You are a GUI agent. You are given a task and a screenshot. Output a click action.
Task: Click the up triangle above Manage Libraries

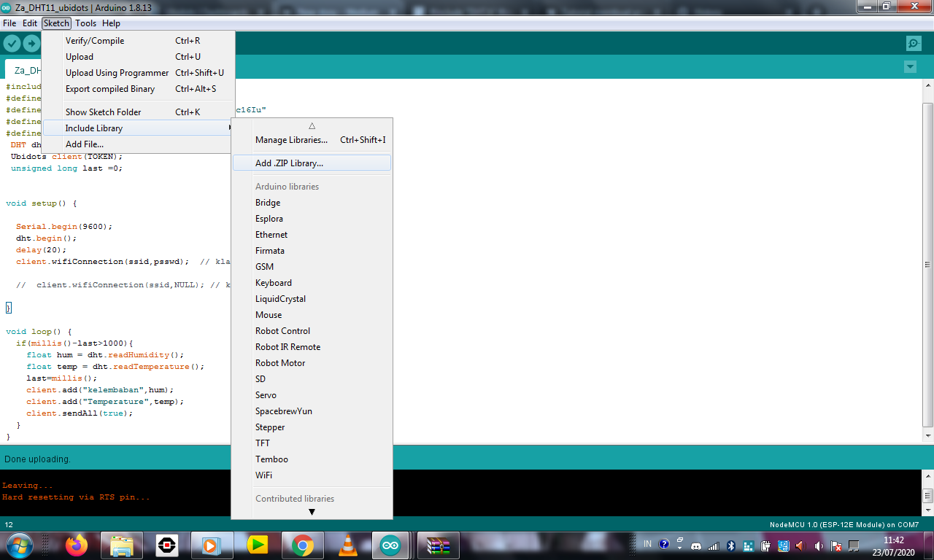[x=312, y=125]
